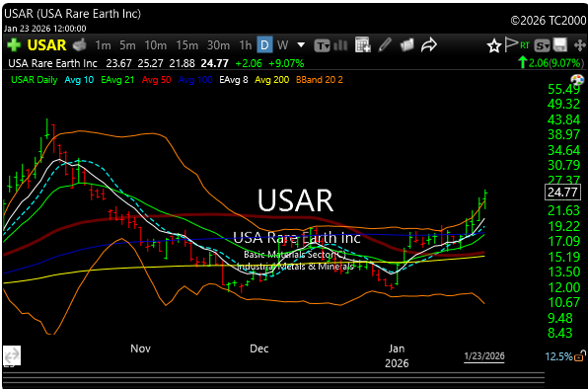Click the 25.27 high price value
Screen dimensions: 588x389
tap(150, 63)
